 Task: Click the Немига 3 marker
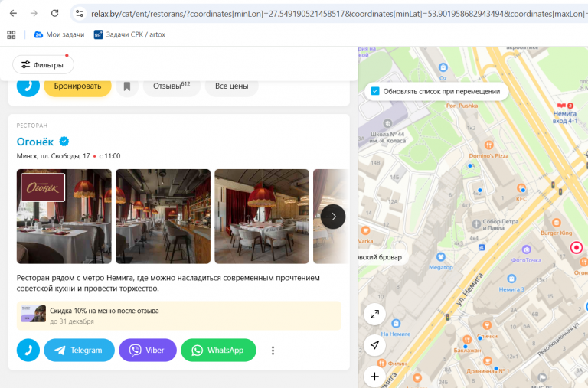coord(511,279)
